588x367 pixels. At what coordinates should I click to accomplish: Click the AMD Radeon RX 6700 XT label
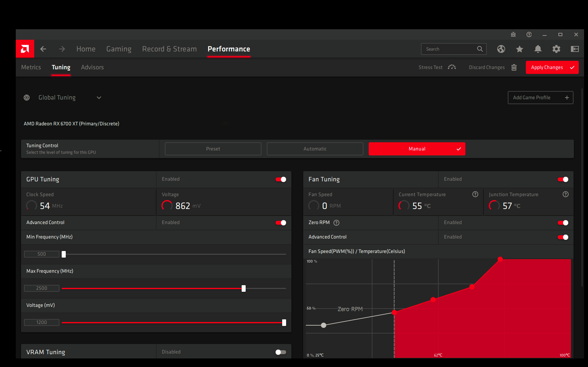pyautogui.click(x=71, y=124)
